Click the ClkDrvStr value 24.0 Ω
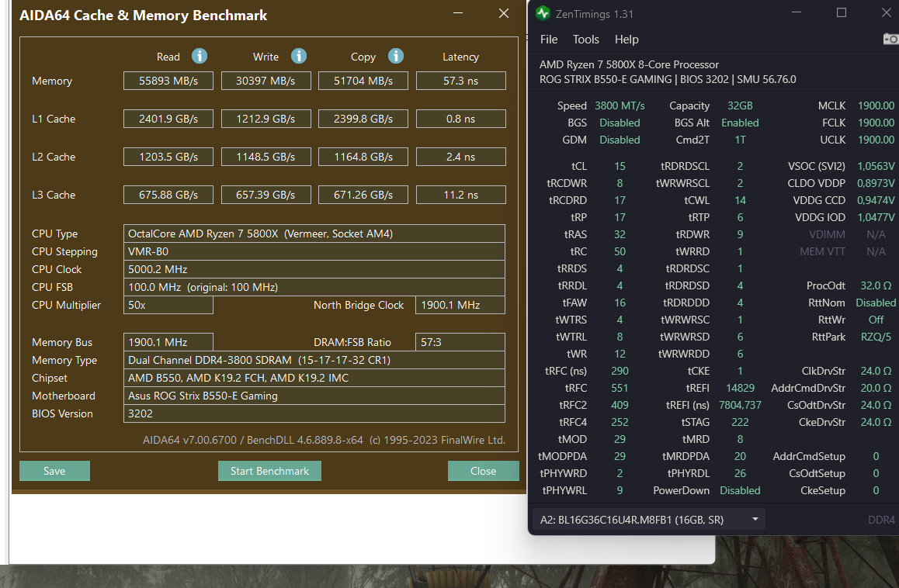Image resolution: width=899 pixels, height=588 pixels. [876, 372]
